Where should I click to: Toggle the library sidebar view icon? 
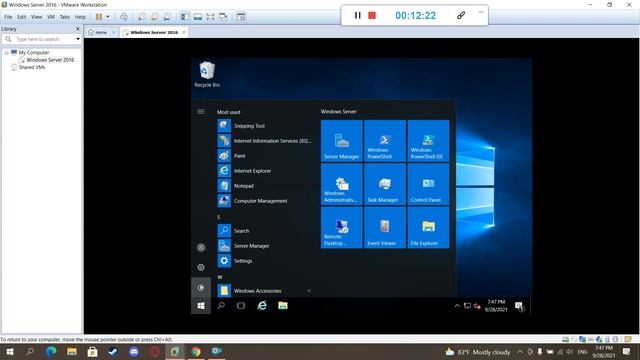pyautogui.click(x=185, y=17)
